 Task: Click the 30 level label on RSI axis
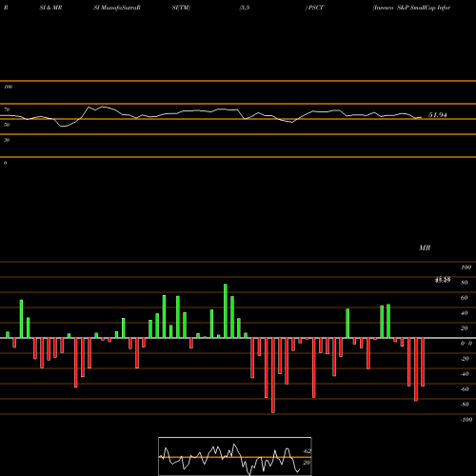click(7, 140)
